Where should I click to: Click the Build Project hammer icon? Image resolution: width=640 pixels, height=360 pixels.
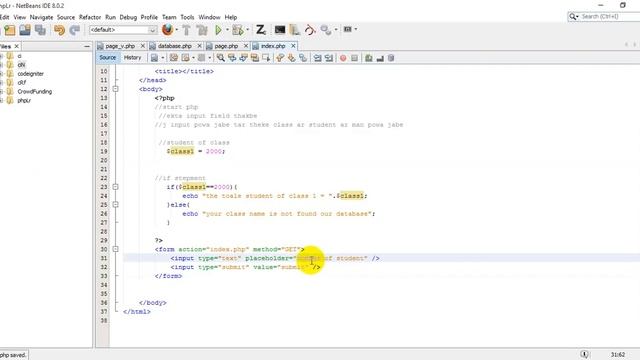(186, 30)
